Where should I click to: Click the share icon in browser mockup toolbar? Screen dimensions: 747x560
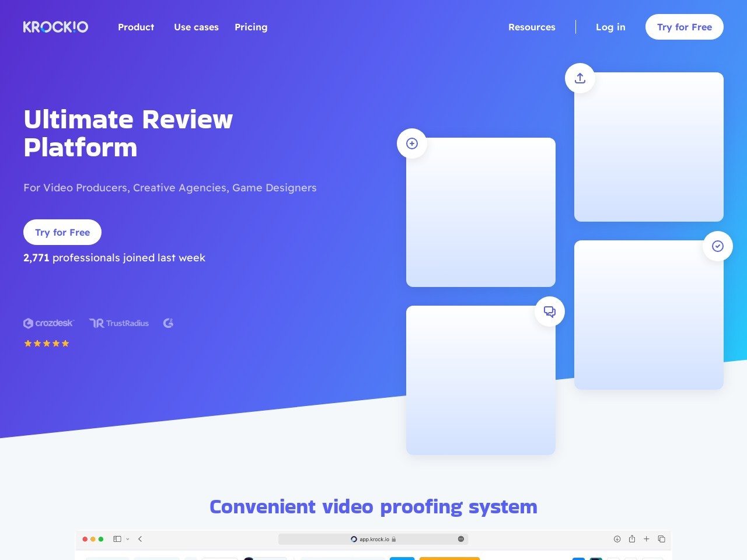pyautogui.click(x=632, y=539)
